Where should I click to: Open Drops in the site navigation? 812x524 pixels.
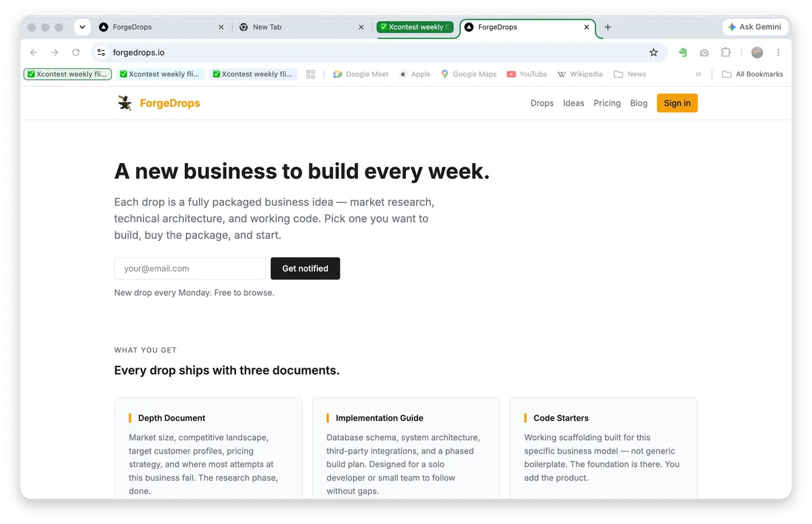coord(542,103)
